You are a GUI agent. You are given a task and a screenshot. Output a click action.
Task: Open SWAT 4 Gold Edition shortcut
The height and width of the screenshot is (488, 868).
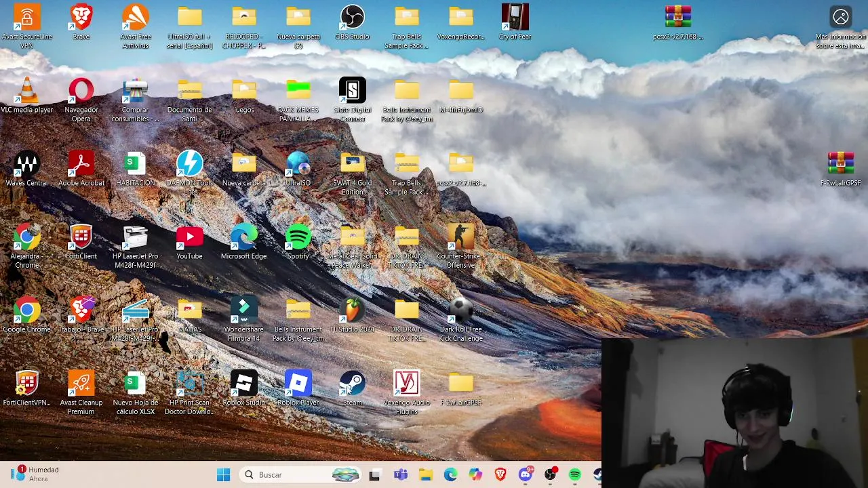(353, 172)
